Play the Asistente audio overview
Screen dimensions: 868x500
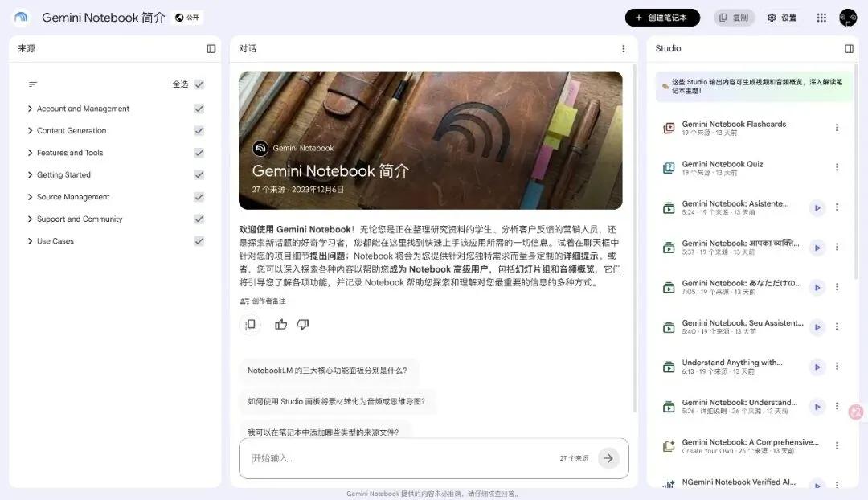click(817, 208)
